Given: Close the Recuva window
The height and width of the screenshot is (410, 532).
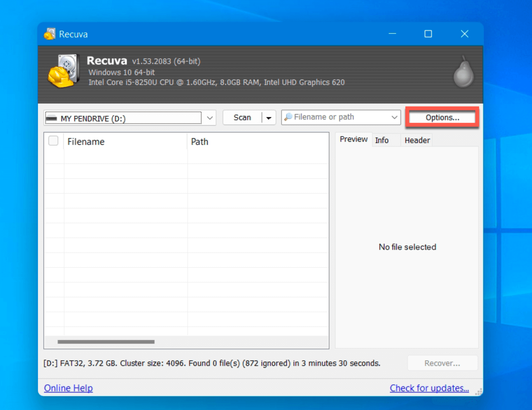Looking at the screenshot, I should pos(464,34).
